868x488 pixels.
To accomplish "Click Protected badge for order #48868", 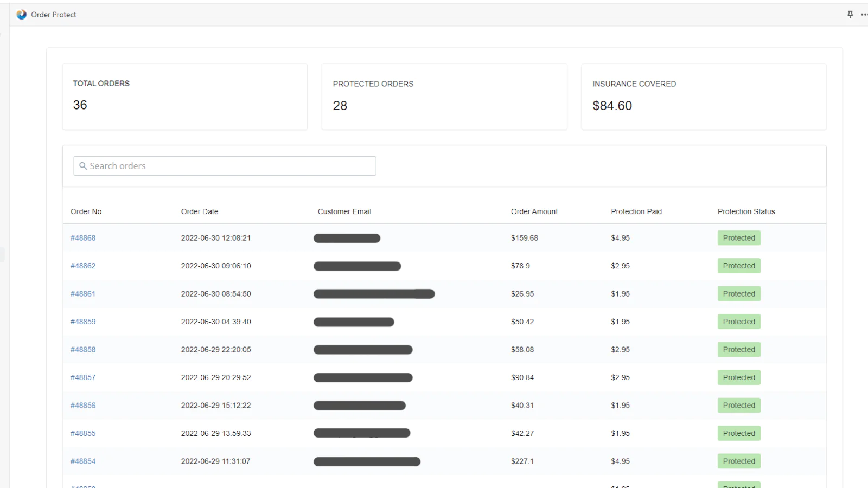I will (738, 238).
